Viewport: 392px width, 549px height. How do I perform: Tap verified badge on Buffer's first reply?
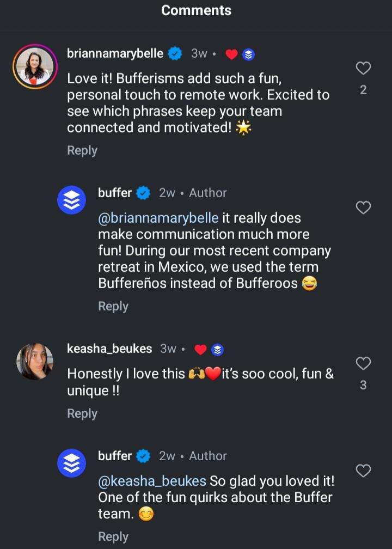[x=143, y=193]
